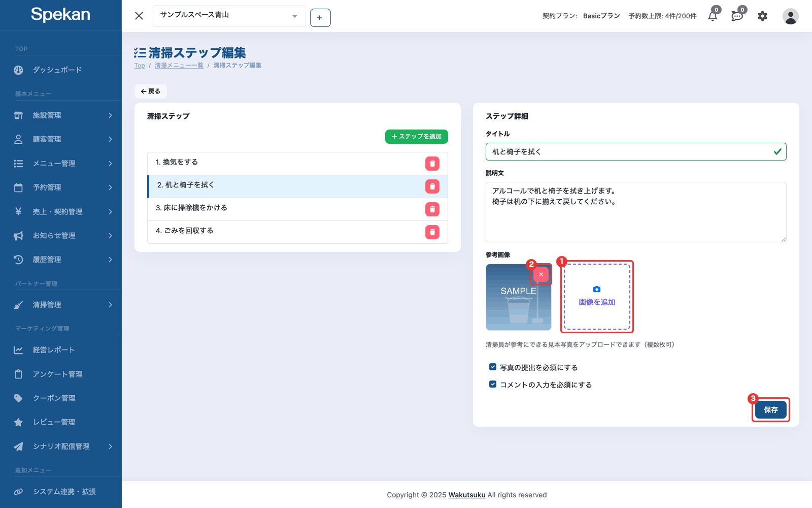The image size is (812, 508).
Task: Expand the お知らせ管理 menu
Action: pyautogui.click(x=61, y=236)
